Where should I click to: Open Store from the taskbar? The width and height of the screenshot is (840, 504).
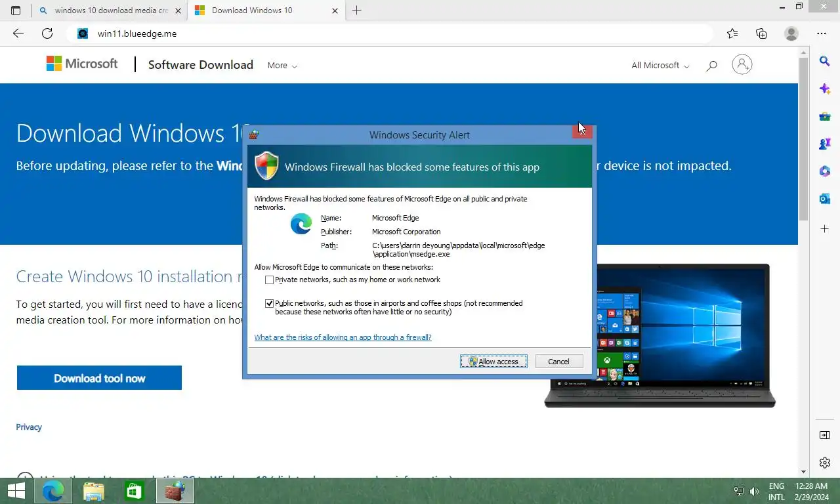pos(135,491)
